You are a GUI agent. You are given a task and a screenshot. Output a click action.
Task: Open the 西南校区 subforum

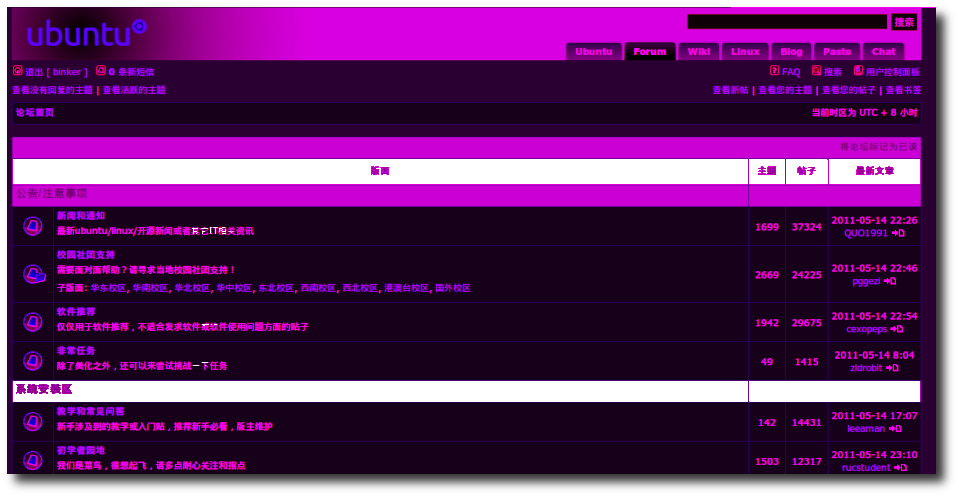click(x=318, y=288)
